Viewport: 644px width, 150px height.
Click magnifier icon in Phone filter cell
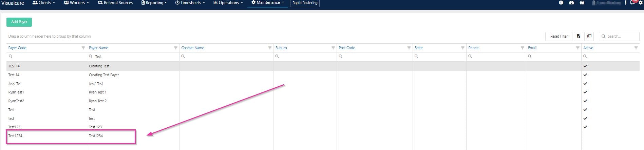point(470,57)
